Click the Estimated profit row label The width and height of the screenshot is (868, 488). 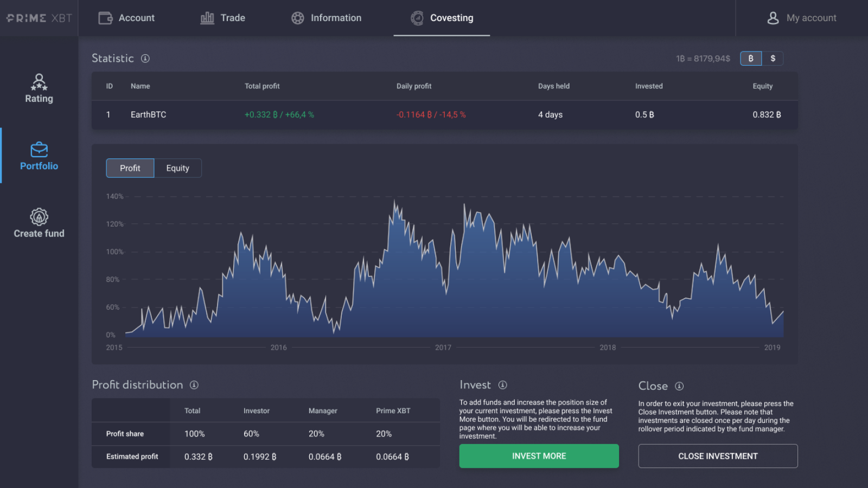(x=132, y=457)
